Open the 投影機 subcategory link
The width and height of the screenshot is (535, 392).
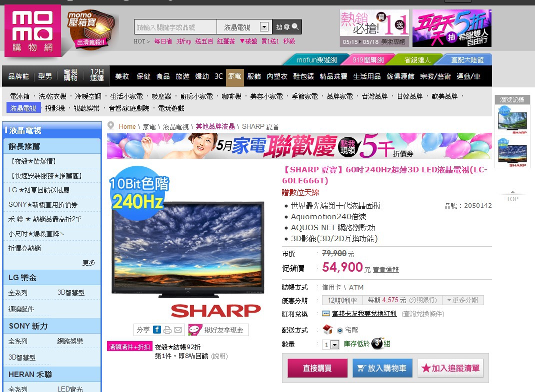(x=55, y=108)
